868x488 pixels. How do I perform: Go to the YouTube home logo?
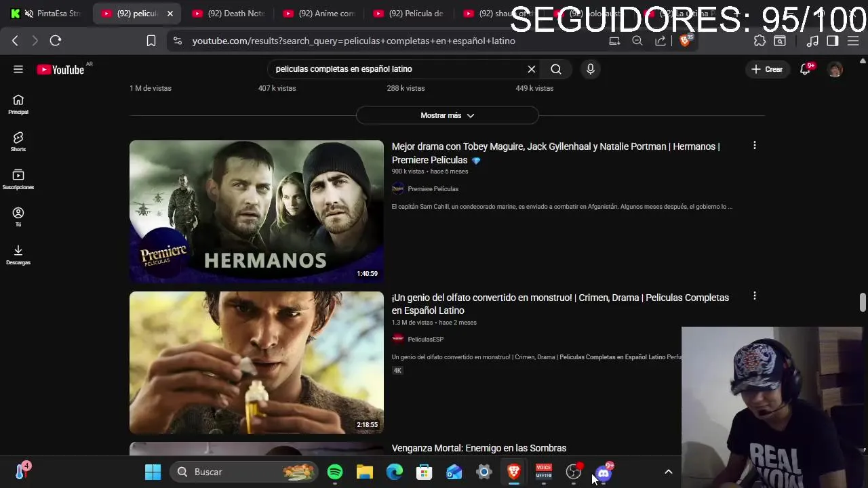click(60, 69)
